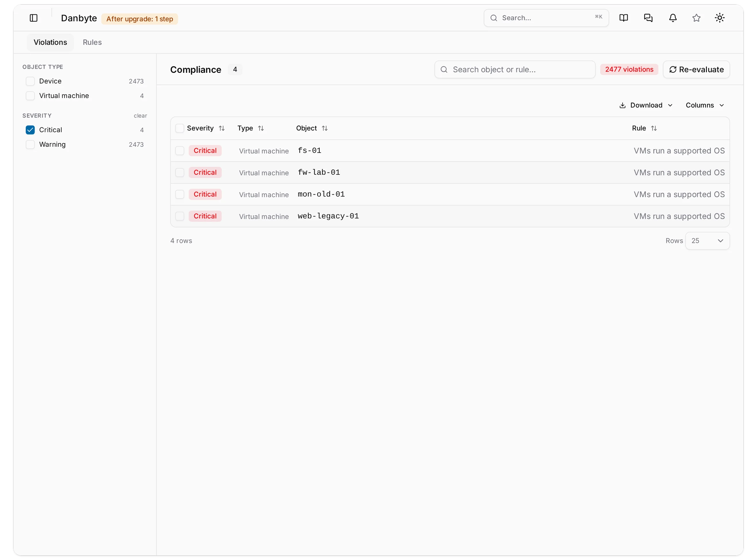The image size is (748, 560).
Task: Clear the severity filter
Action: (140, 116)
